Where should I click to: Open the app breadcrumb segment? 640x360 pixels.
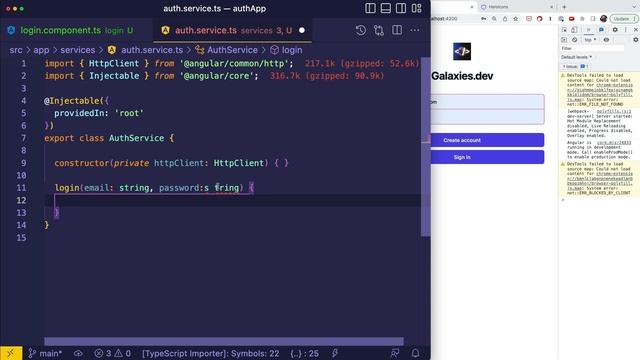[x=41, y=50]
